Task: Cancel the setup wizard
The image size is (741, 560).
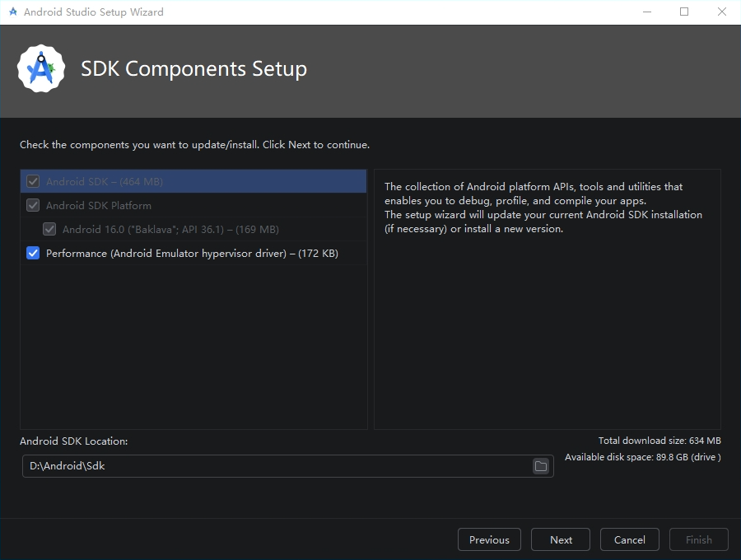Action: pos(630,539)
